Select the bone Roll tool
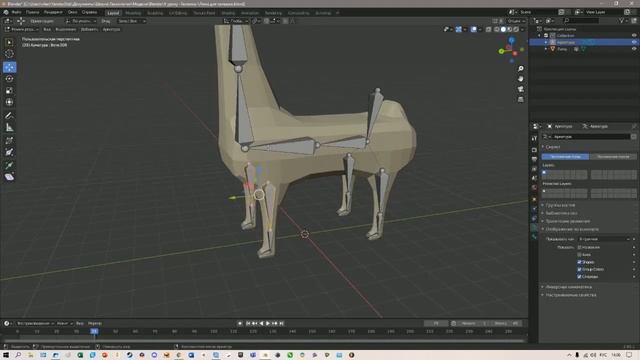640x360 pixels. 9,141
